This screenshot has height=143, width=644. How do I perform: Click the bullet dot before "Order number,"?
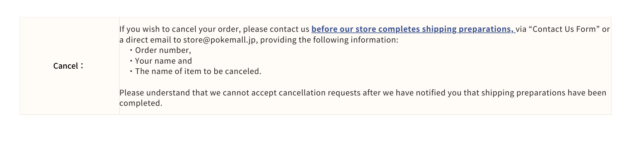click(131, 50)
